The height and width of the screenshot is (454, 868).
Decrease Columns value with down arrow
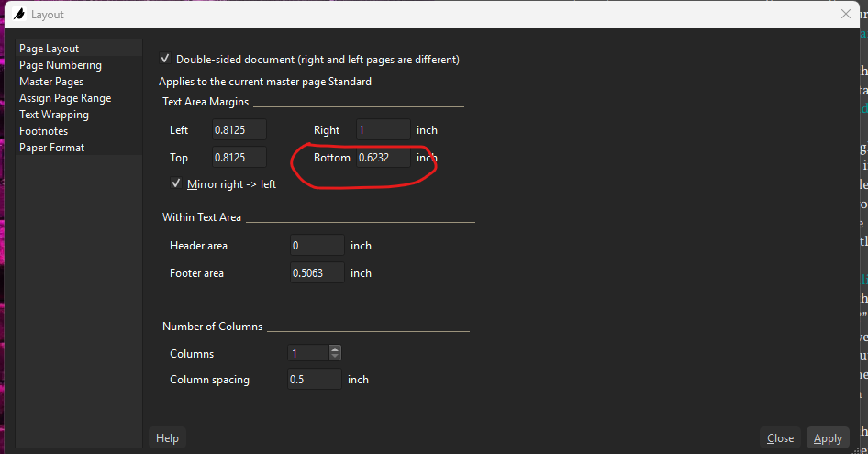click(x=335, y=357)
